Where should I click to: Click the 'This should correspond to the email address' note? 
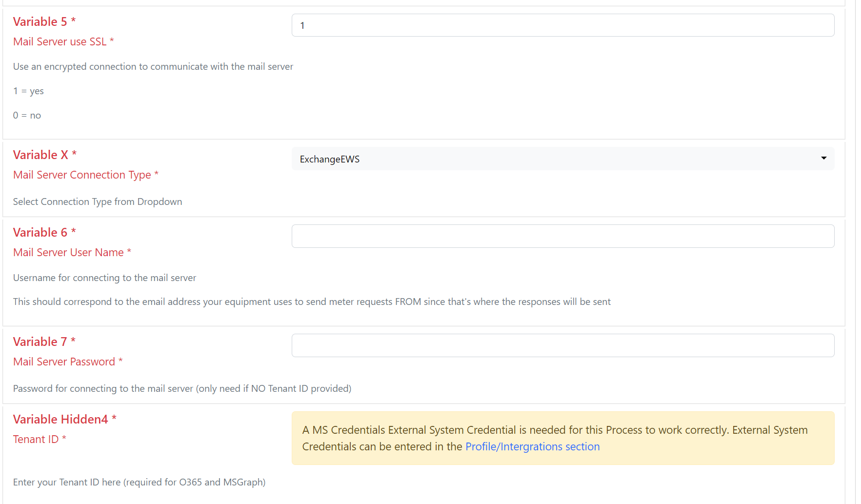pyautogui.click(x=312, y=302)
